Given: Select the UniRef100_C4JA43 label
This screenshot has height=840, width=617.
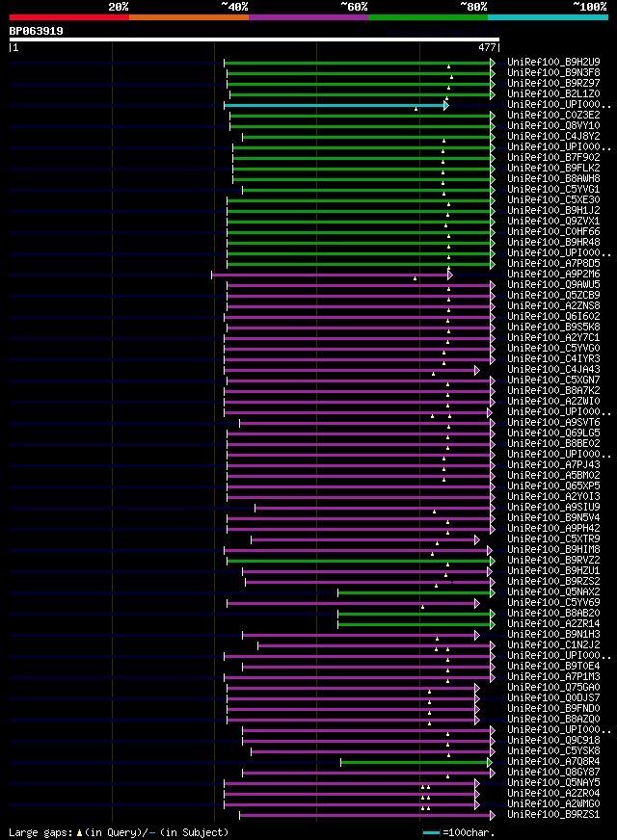Looking at the screenshot, I should point(553,370).
